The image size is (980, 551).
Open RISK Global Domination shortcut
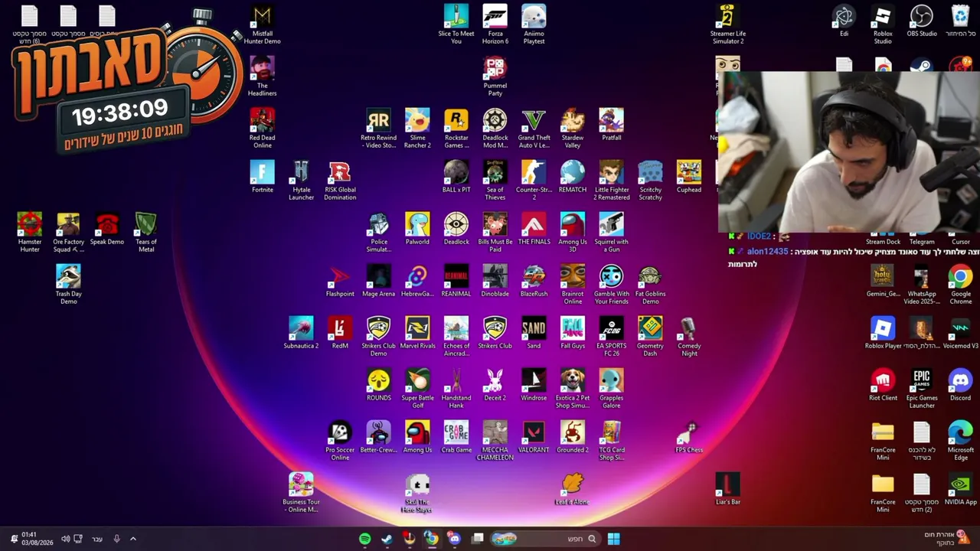[x=340, y=181]
